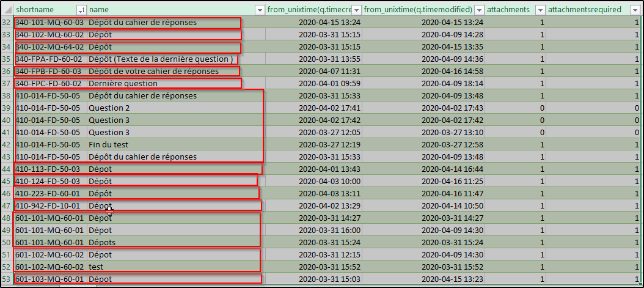
Task: Click the attachmentsrequired header label
Action: pos(585,10)
